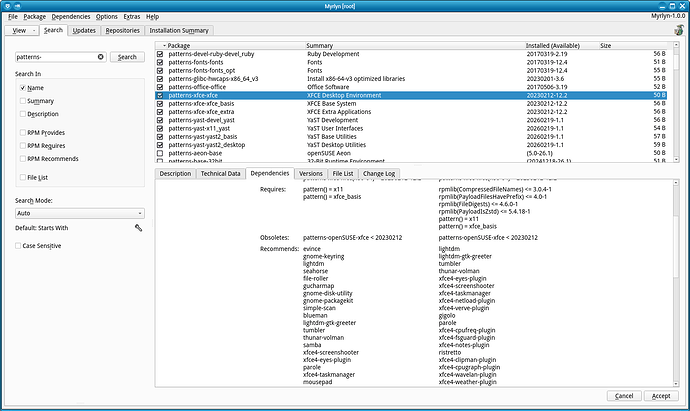Switch to the Versions tab

tap(311, 173)
